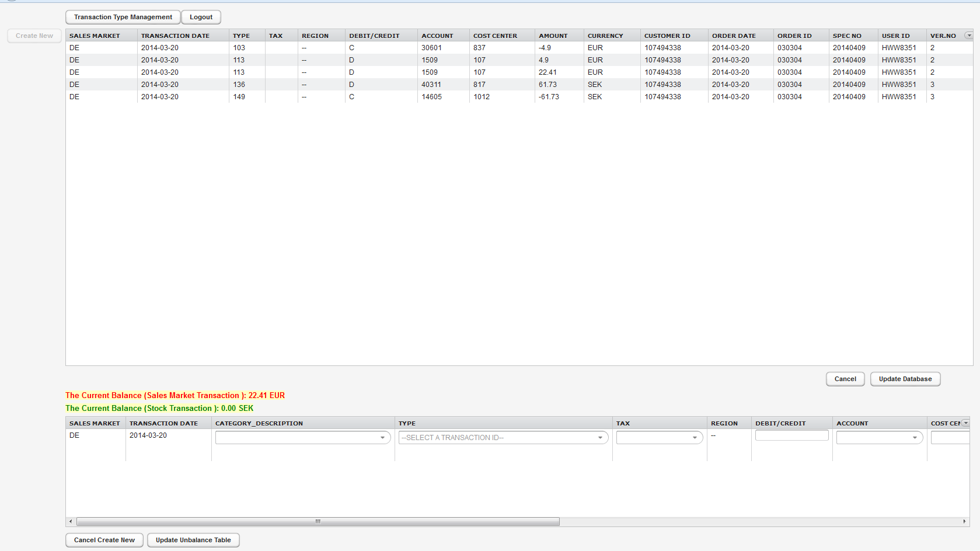The height and width of the screenshot is (551, 980).
Task: Click the Update Database button
Action: (x=905, y=379)
